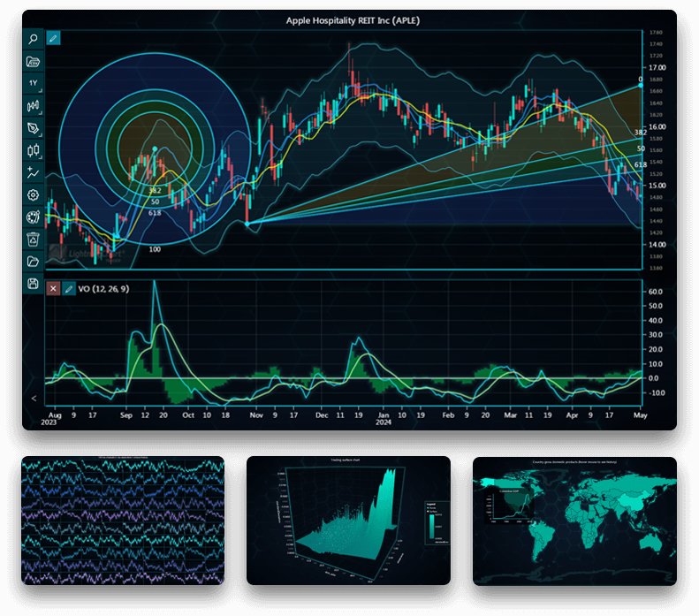Image resolution: width=699 pixels, height=616 pixels.
Task: Open the color palette theme icon
Action: 33,217
